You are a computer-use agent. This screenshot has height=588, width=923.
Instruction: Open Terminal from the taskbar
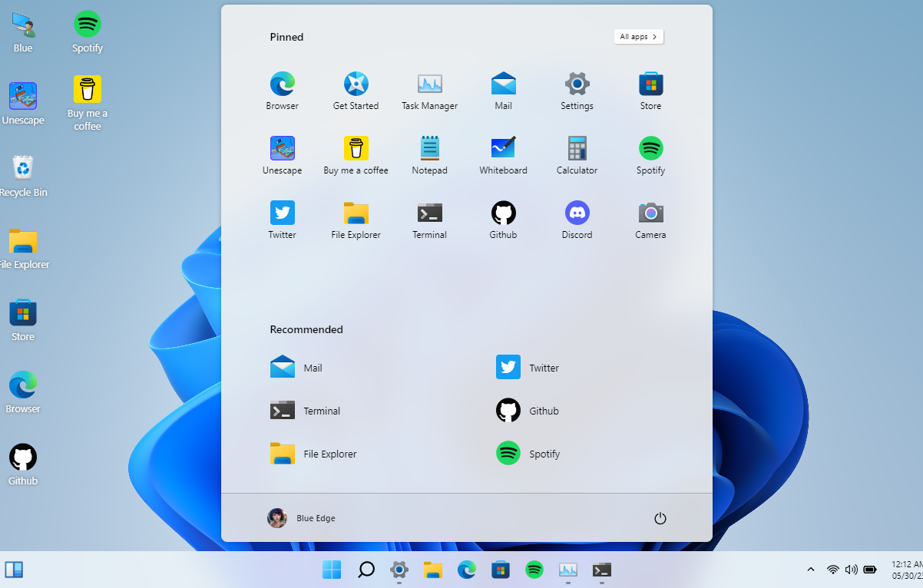[602, 570]
